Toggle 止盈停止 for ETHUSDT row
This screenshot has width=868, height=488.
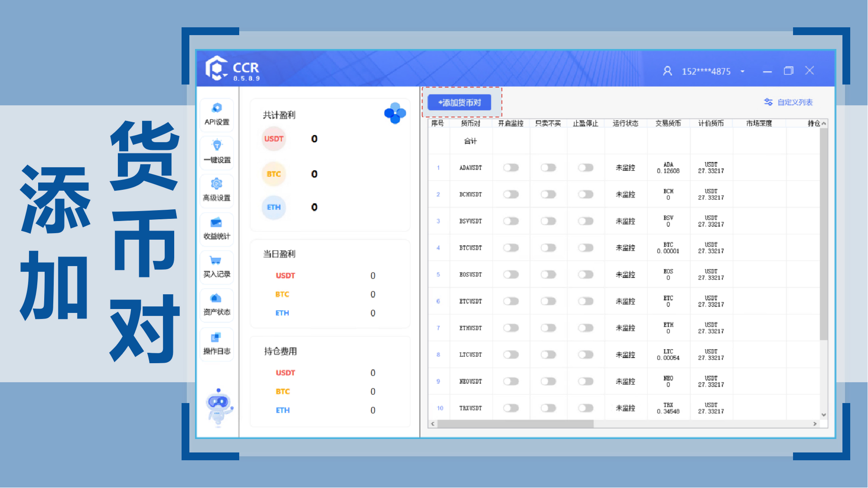[x=585, y=328]
